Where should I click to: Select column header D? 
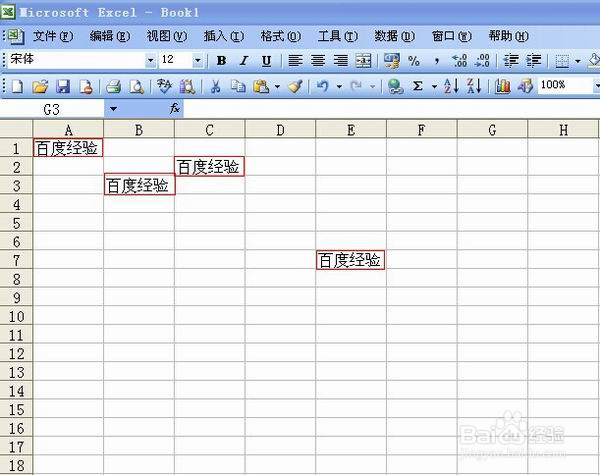pos(280,130)
